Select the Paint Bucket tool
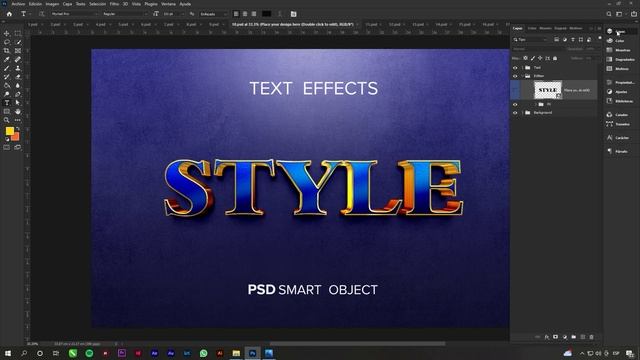Viewport: 640px width, 360px height. [7, 85]
